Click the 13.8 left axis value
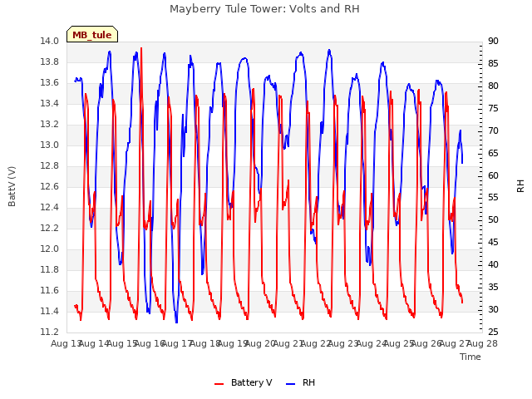Image resolution: width=532 pixels, height=399 pixels. (49, 62)
